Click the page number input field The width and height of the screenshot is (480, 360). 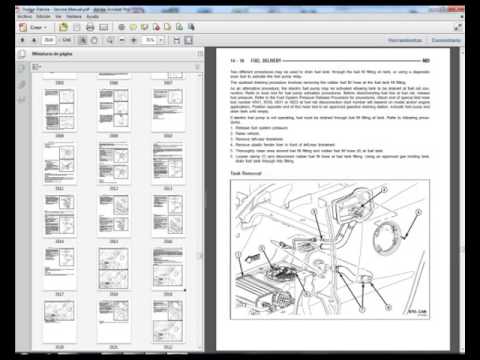tap(49, 40)
